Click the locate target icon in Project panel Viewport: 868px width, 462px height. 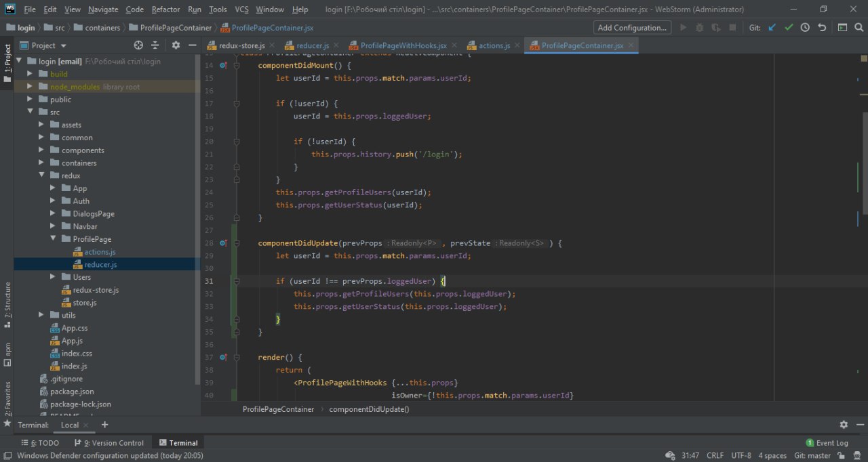(x=138, y=45)
